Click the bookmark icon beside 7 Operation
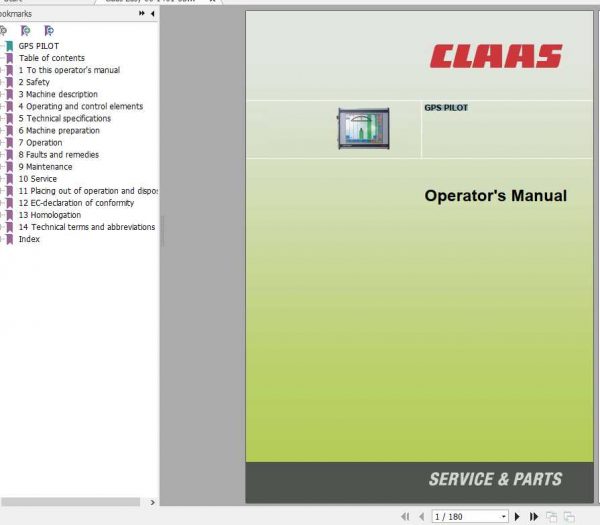The image size is (600, 525). [x=10, y=143]
